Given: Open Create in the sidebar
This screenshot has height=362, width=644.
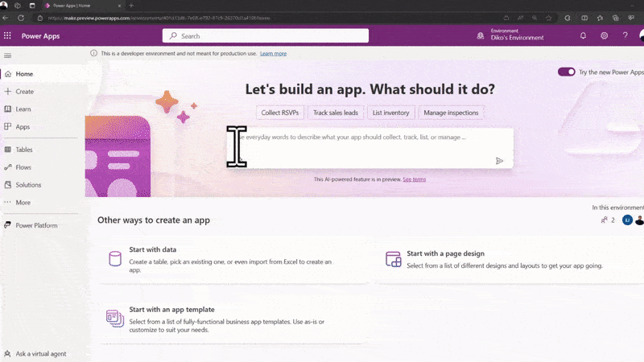Looking at the screenshot, I should 41,92.
